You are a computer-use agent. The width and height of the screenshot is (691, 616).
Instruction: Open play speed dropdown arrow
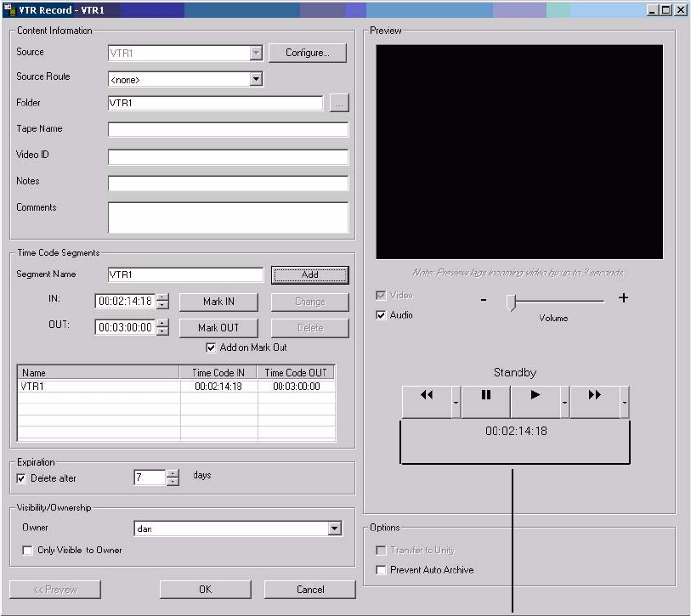564,402
